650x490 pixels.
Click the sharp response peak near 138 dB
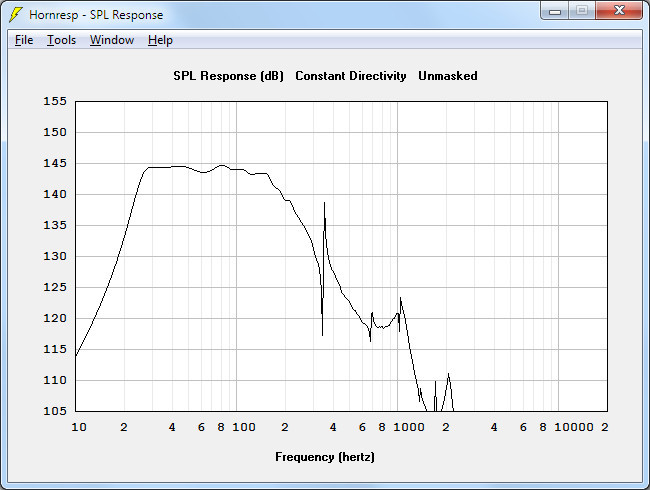[324, 203]
